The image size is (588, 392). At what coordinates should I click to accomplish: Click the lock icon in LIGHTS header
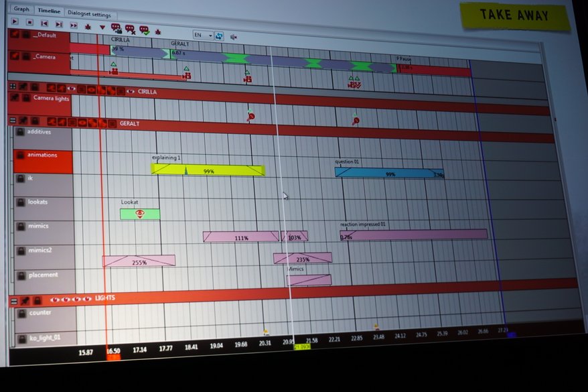pyautogui.click(x=37, y=300)
